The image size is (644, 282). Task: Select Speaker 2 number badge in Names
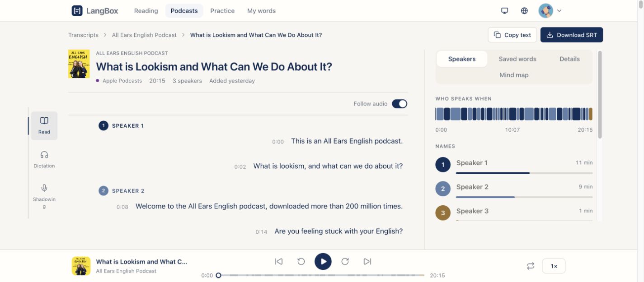click(443, 189)
